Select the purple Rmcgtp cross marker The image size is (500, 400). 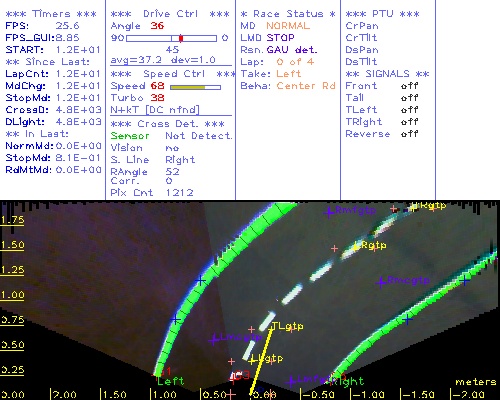click(381, 283)
